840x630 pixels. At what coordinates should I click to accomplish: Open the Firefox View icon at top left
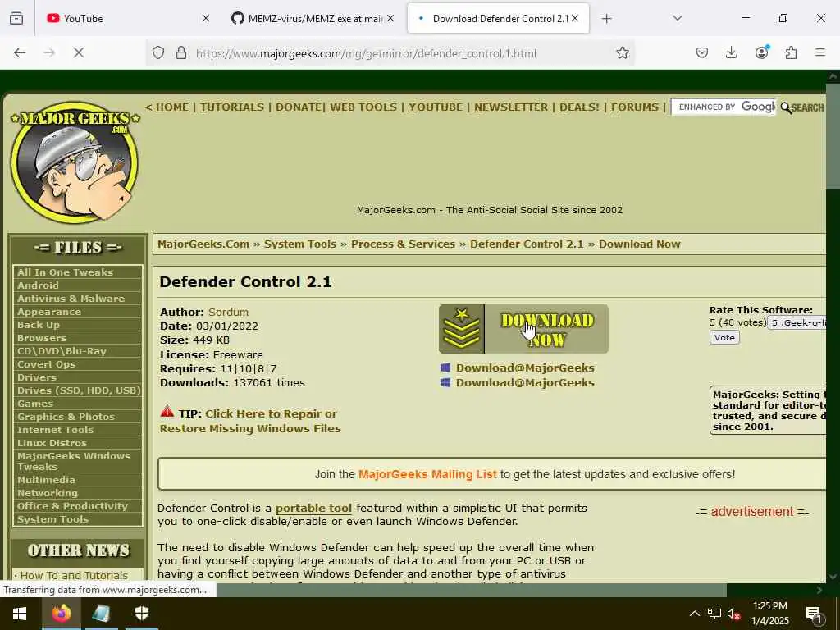(16, 18)
